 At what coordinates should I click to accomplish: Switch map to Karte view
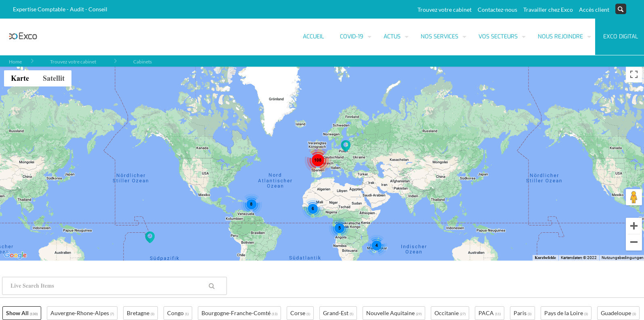point(20,78)
